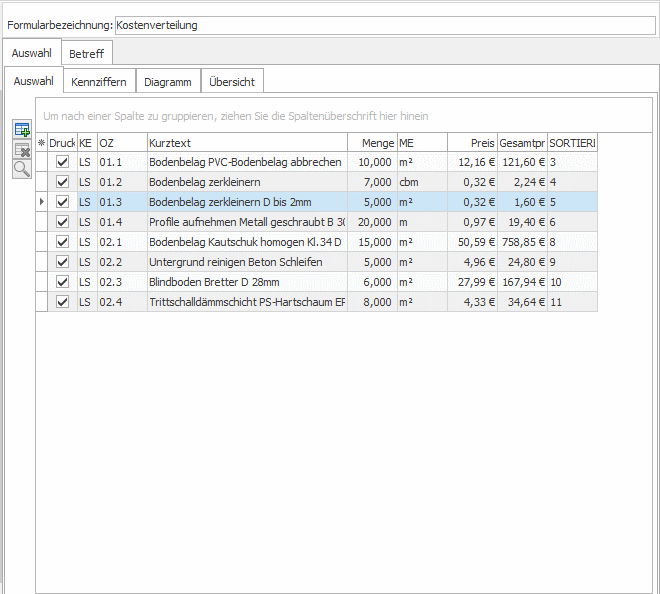The height and width of the screenshot is (594, 660).
Task: Switch to the upper Betreff tab
Action: 87,53
